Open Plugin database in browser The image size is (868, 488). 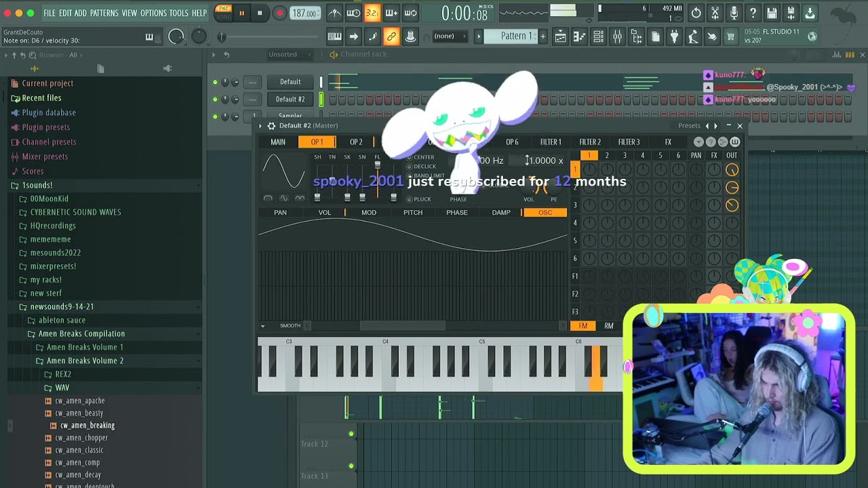48,113
